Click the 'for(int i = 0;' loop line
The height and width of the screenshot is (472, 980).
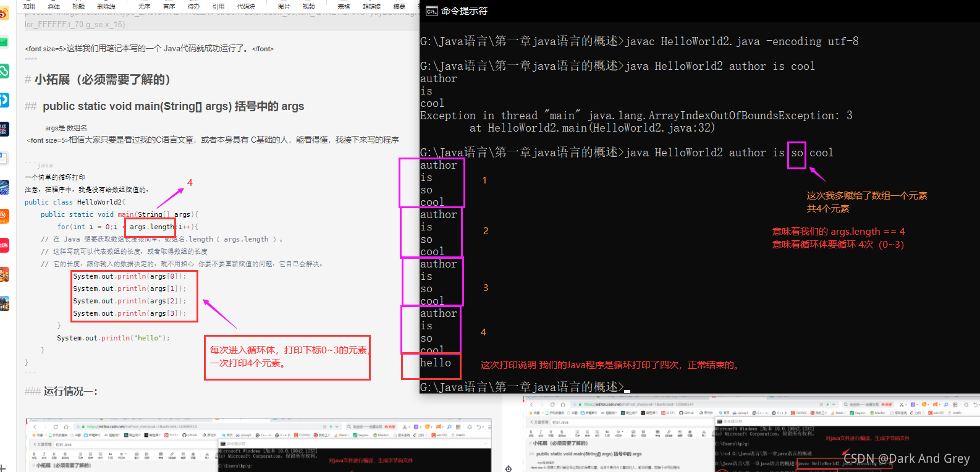click(x=128, y=227)
